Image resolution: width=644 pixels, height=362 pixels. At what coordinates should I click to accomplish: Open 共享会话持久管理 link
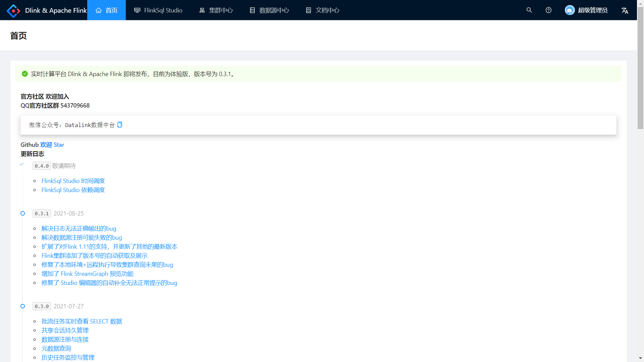(65, 330)
